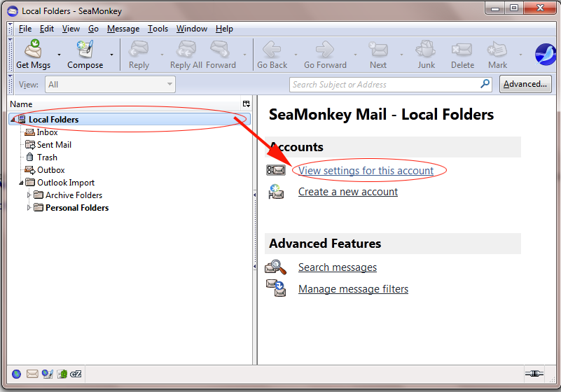This screenshot has width=561, height=392.
Task: Open Browser from status bar globe icon
Action: coord(16,374)
